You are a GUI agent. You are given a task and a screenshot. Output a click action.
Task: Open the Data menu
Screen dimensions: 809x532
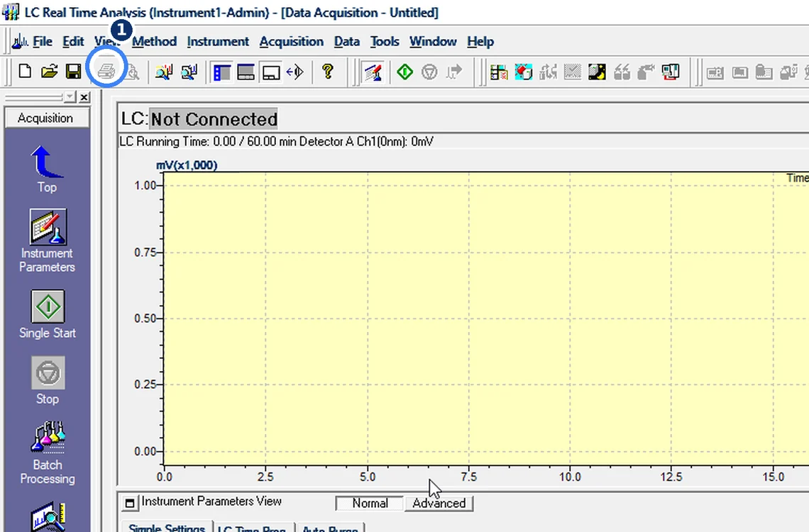347,41
